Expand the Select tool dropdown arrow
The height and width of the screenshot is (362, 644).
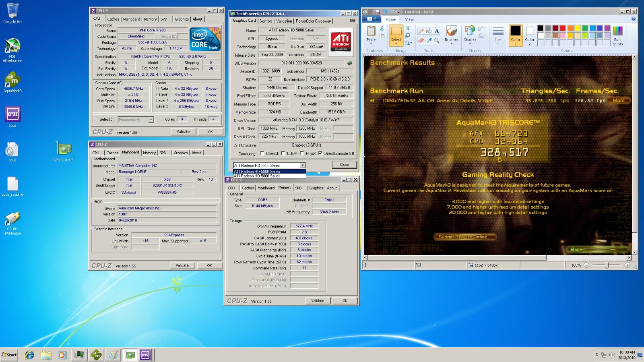click(396, 43)
